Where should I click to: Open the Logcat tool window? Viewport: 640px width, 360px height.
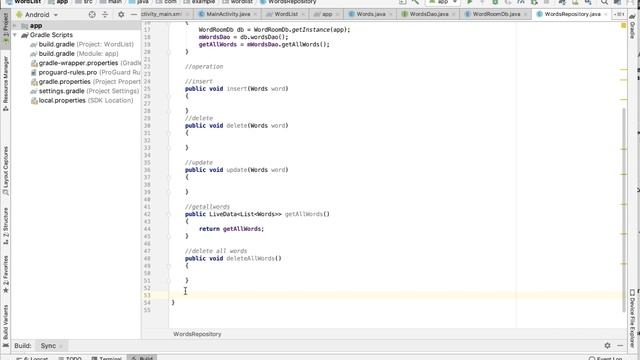coord(33,358)
